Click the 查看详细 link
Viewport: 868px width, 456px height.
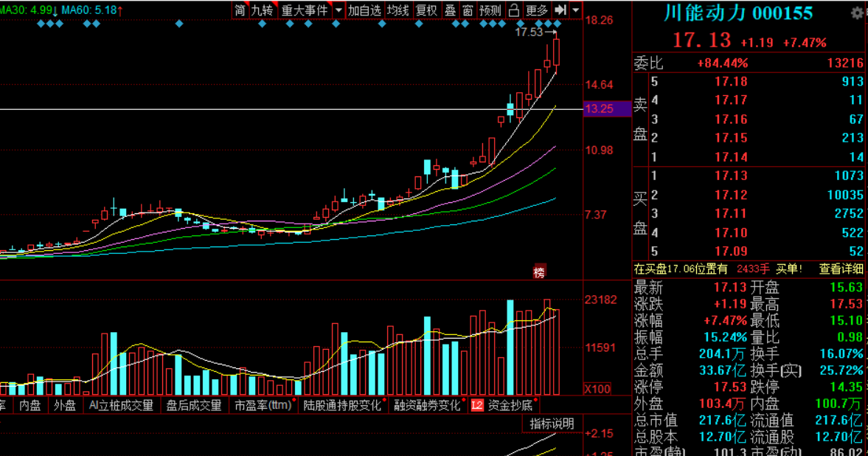tap(841, 269)
